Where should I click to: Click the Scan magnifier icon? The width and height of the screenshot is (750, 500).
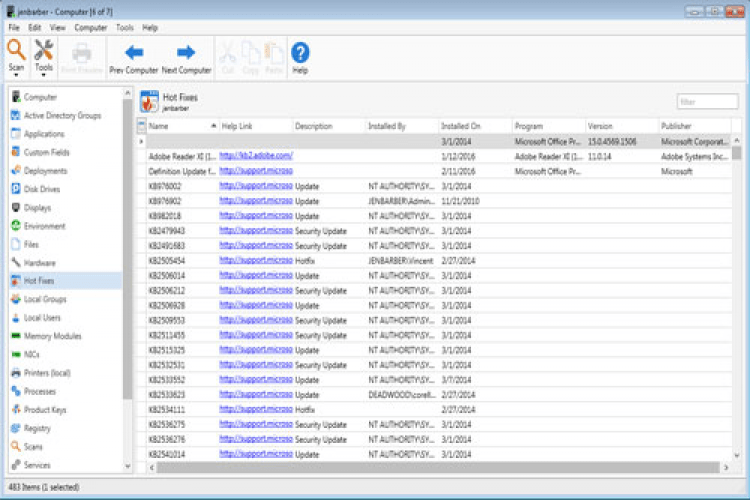[x=16, y=50]
